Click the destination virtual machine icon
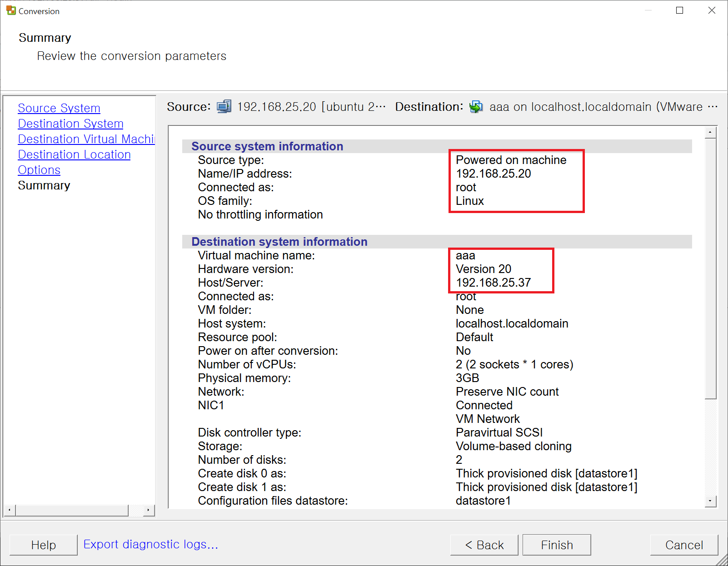 pyautogui.click(x=476, y=107)
